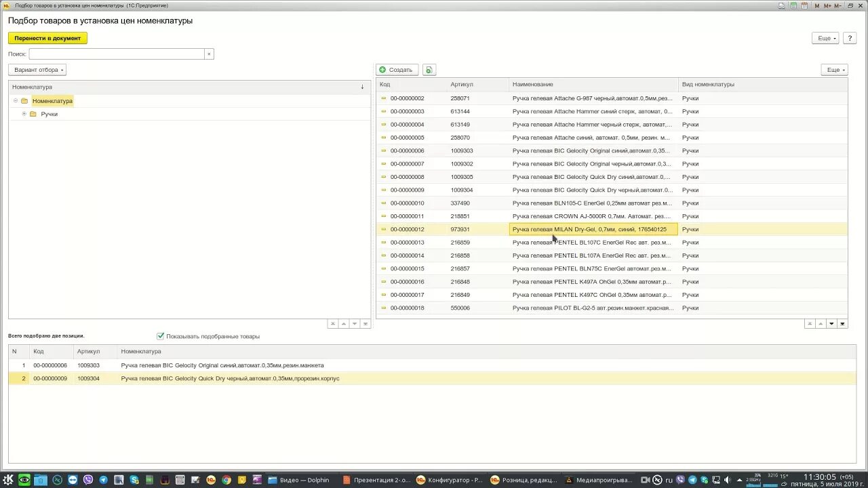Launch Skype from the taskbar launcher
The height and width of the screenshot is (488, 868).
(134, 480)
